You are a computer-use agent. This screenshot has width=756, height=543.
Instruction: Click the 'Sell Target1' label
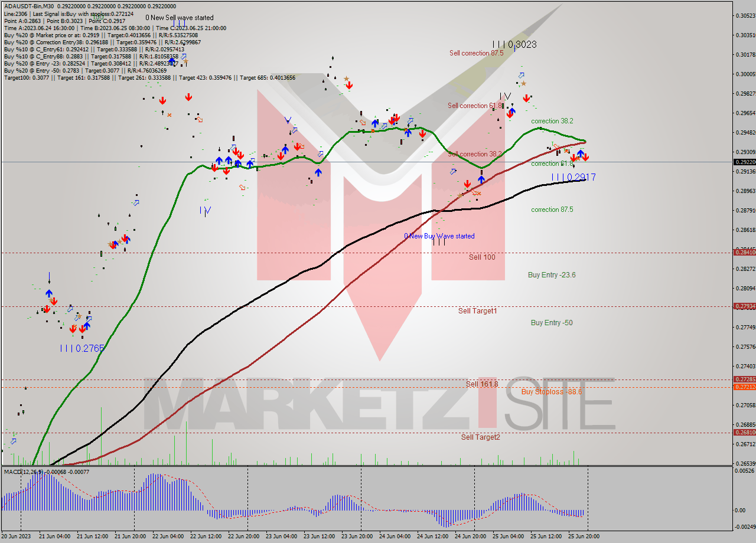coord(477,310)
